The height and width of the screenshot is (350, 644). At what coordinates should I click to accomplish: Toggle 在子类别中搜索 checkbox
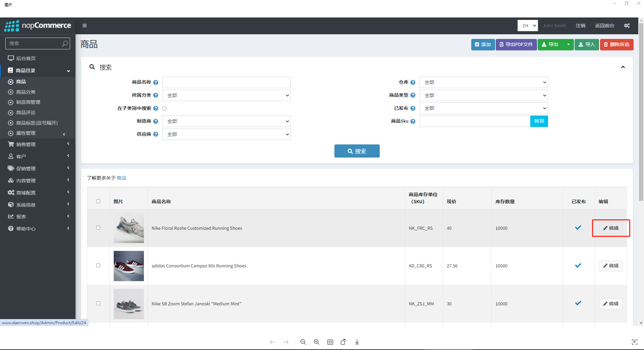point(164,108)
